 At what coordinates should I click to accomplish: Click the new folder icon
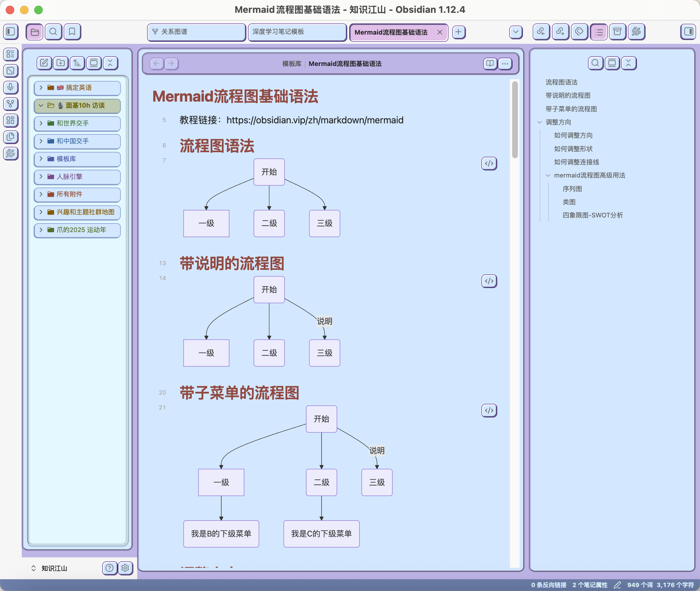pyautogui.click(x=61, y=63)
